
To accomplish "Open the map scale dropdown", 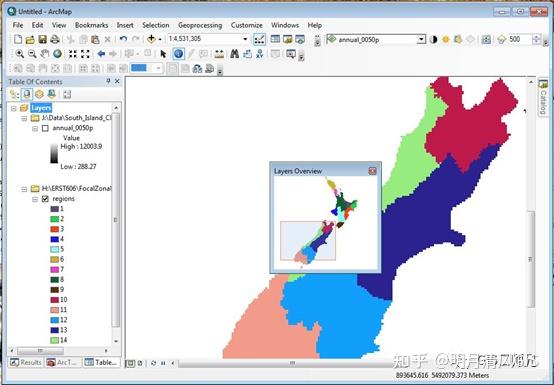I will click(245, 39).
